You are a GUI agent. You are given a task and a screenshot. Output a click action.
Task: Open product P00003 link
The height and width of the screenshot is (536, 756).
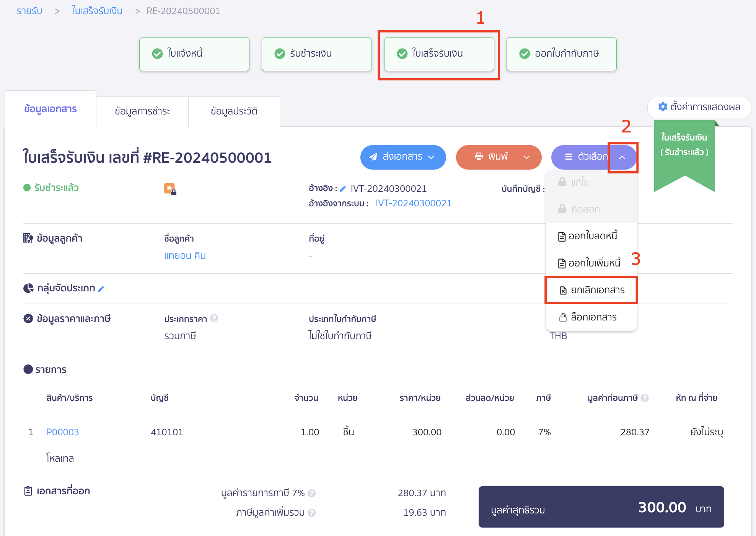click(x=63, y=432)
